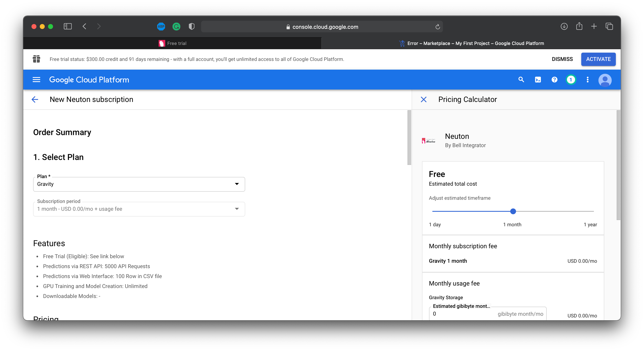Open the help question mark icon
The height and width of the screenshot is (351, 644).
click(x=554, y=80)
